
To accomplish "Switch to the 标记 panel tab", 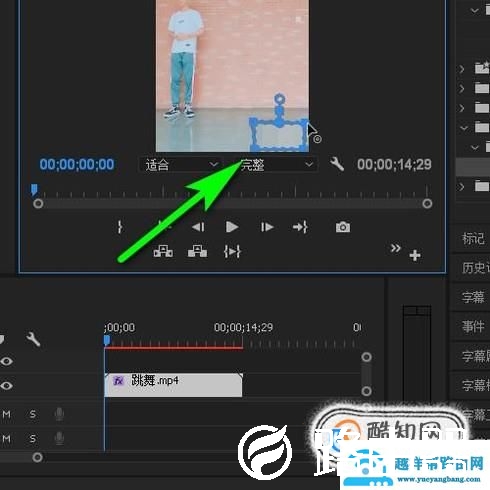I will point(473,239).
